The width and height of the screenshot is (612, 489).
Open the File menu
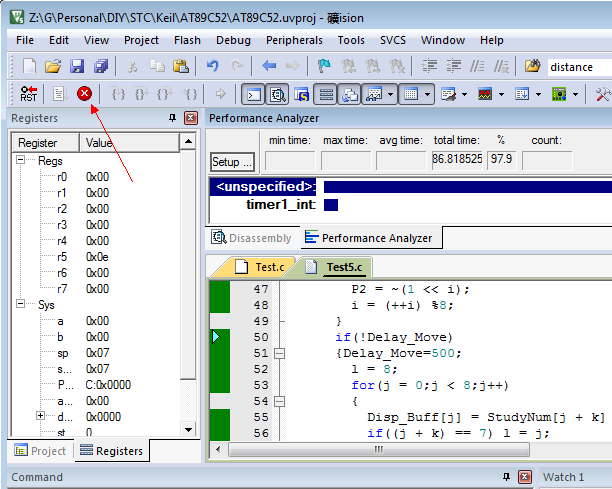25,40
